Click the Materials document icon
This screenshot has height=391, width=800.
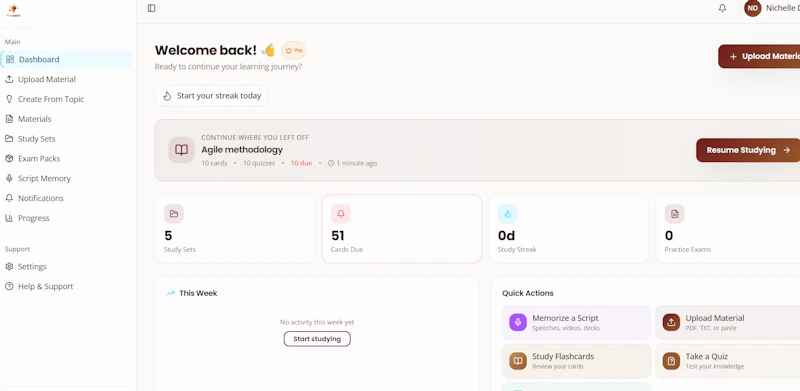tap(9, 119)
